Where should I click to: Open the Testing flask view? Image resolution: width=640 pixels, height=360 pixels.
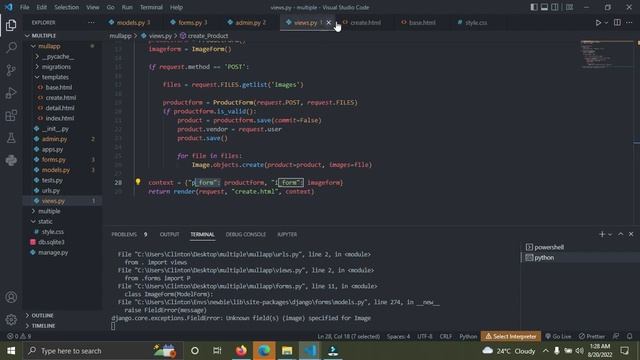[x=11, y=138]
